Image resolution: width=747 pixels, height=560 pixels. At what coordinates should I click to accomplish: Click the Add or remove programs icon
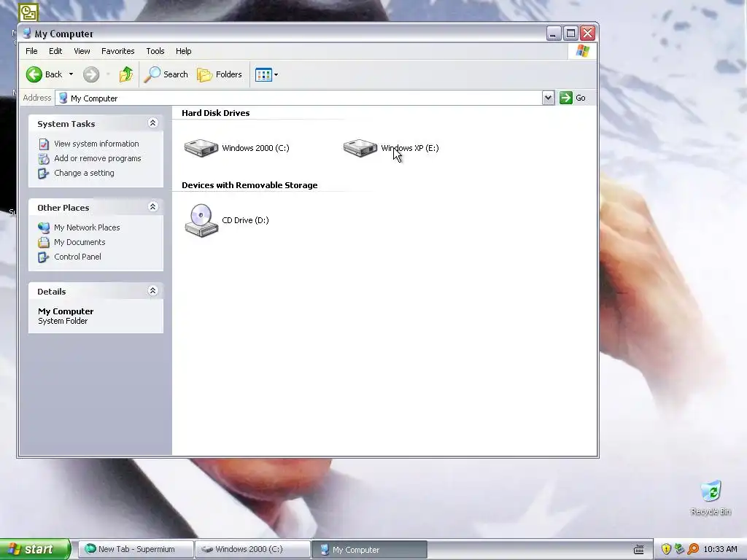pyautogui.click(x=44, y=158)
